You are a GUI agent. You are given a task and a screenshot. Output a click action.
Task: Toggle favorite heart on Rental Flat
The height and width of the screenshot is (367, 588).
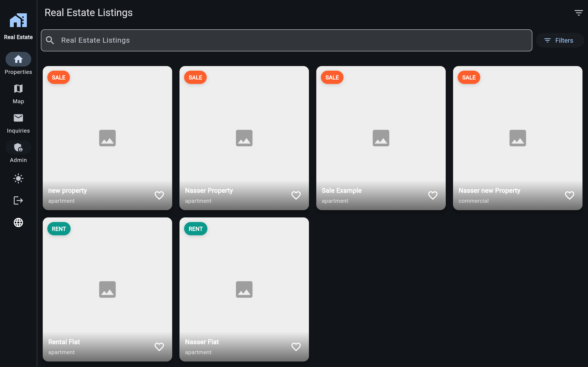coord(159,347)
